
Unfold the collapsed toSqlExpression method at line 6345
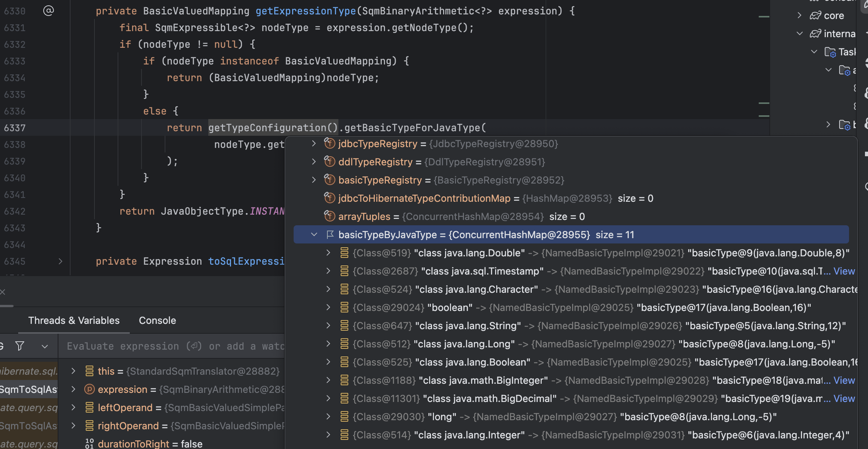pos(60,261)
